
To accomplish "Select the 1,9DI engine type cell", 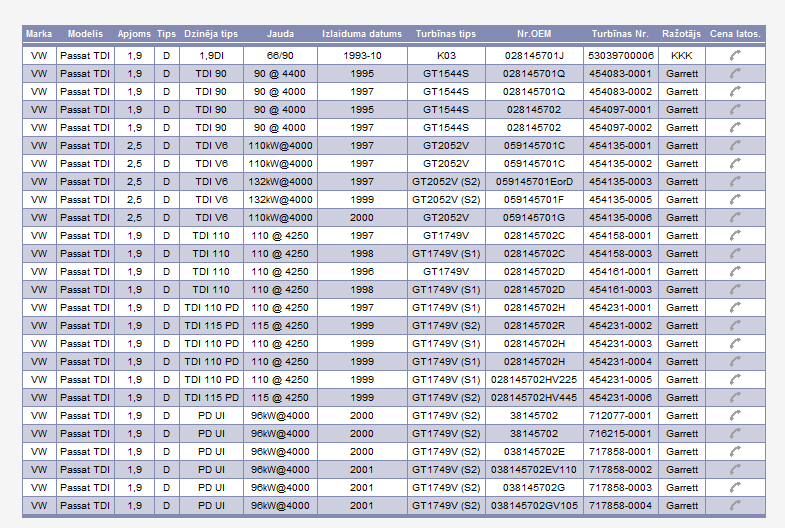I will 211,56.
